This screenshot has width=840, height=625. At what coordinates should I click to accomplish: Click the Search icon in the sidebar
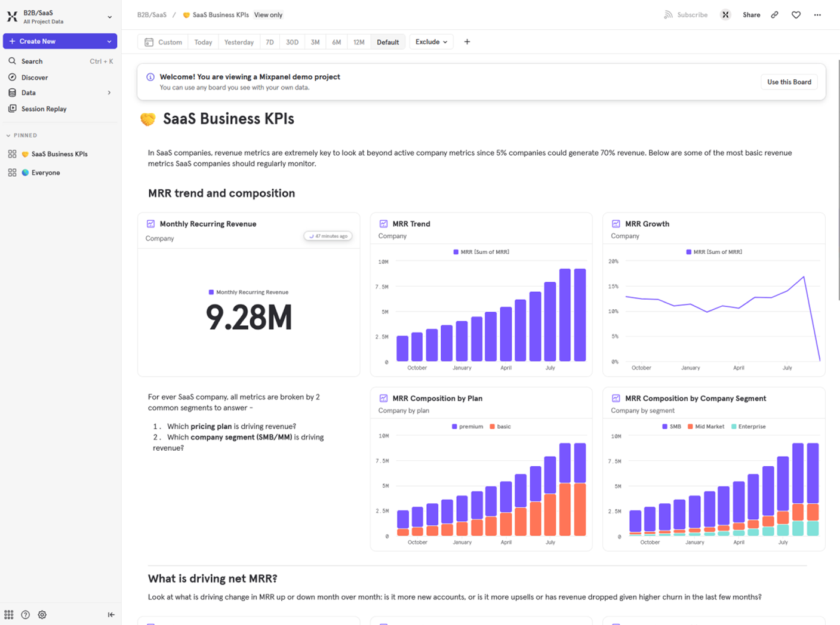coord(13,61)
